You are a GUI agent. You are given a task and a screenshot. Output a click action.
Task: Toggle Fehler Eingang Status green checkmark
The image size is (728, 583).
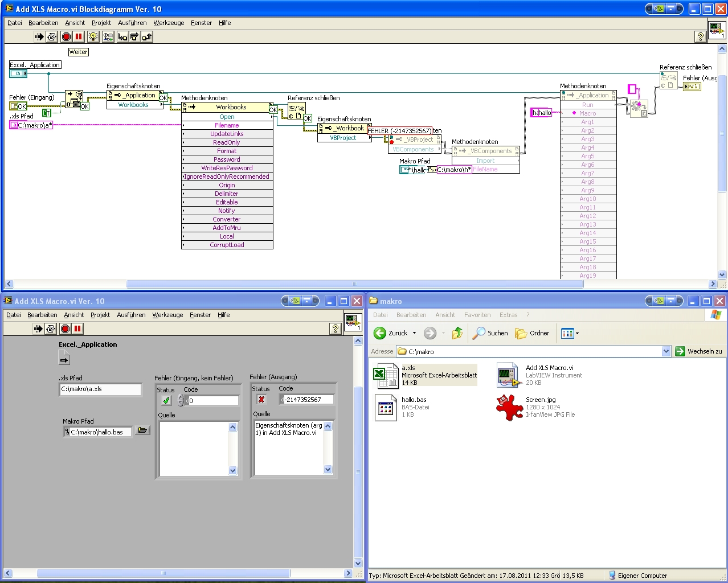[x=166, y=400]
